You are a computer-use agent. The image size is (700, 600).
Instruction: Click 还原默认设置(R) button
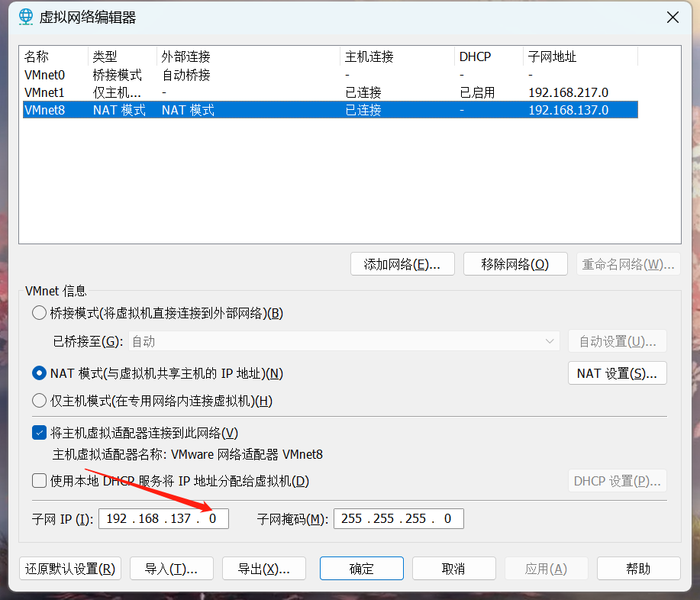(x=70, y=568)
